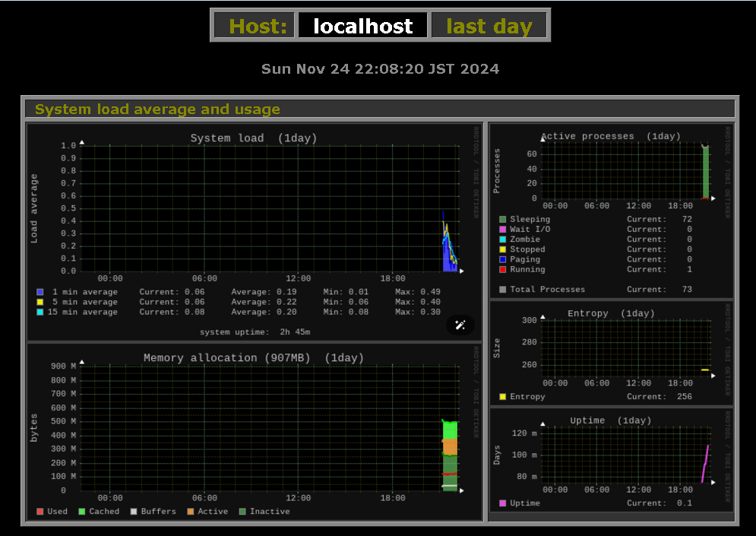Click the yellow Entropy legend swatch

[503, 397]
